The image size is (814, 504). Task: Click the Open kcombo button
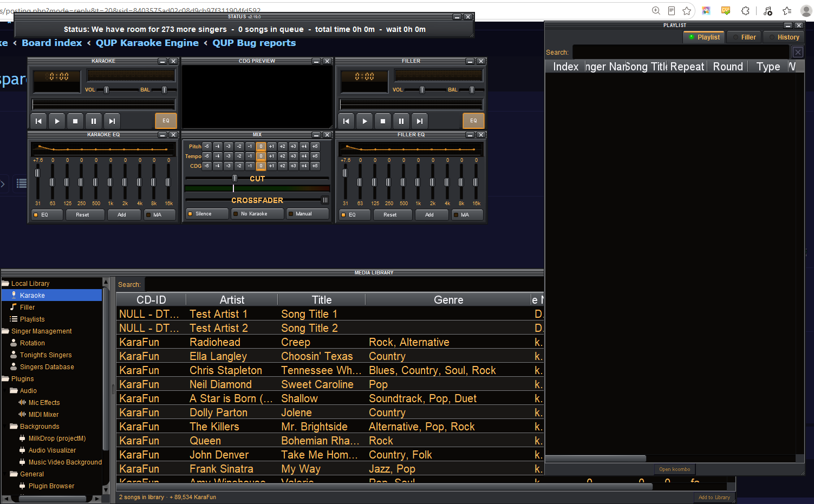click(674, 469)
